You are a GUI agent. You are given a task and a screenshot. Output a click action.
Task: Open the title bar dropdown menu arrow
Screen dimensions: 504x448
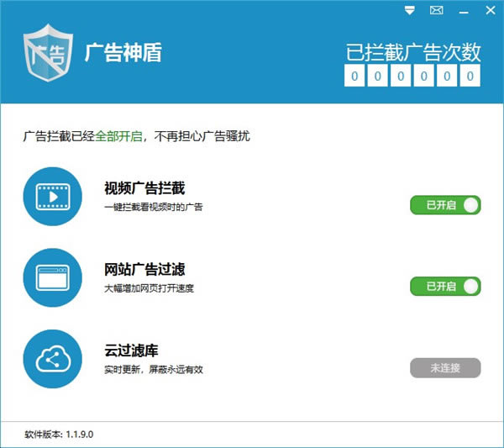tap(410, 10)
